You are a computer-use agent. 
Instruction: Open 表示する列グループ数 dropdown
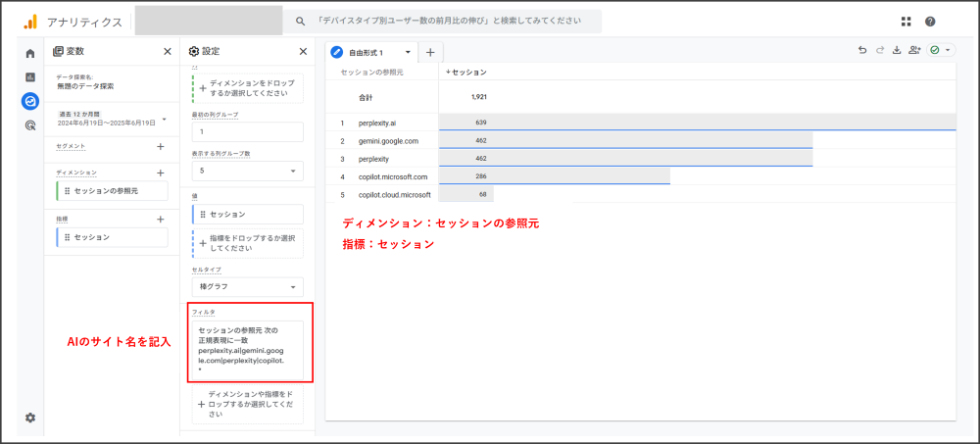[248, 171]
